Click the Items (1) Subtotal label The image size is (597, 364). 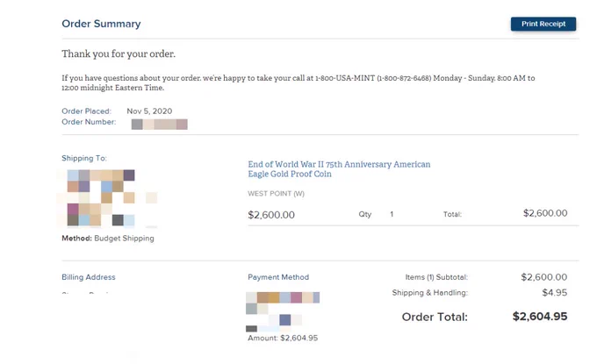coord(436,277)
